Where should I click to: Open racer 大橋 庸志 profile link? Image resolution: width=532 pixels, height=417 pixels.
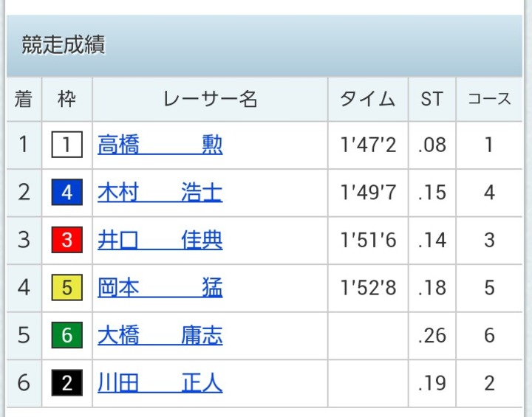[160, 336]
